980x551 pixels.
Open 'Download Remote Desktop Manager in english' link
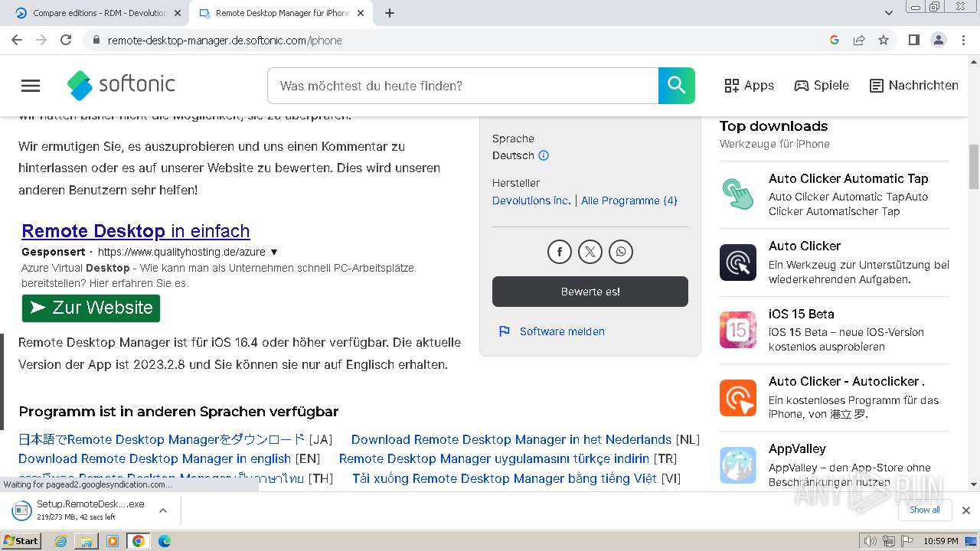click(155, 458)
